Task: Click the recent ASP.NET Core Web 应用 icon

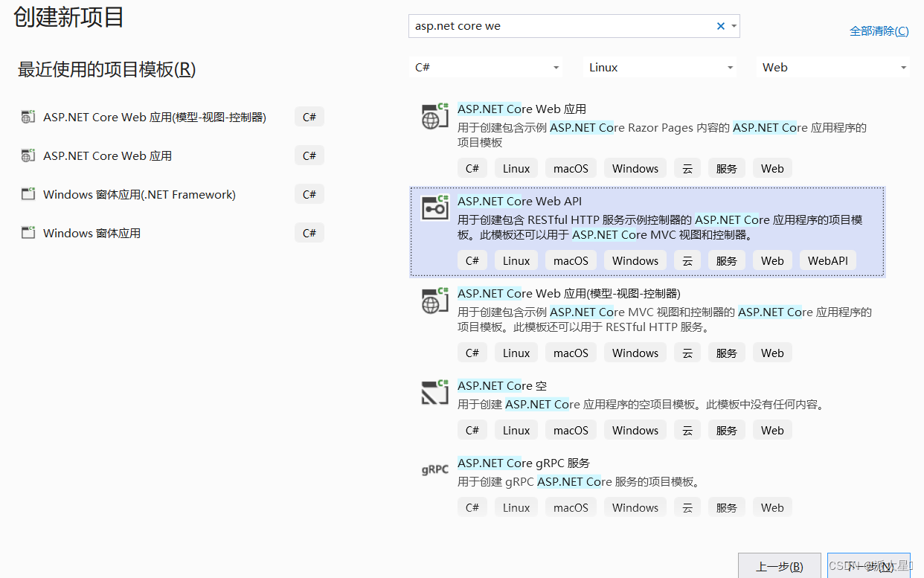Action: [28, 155]
